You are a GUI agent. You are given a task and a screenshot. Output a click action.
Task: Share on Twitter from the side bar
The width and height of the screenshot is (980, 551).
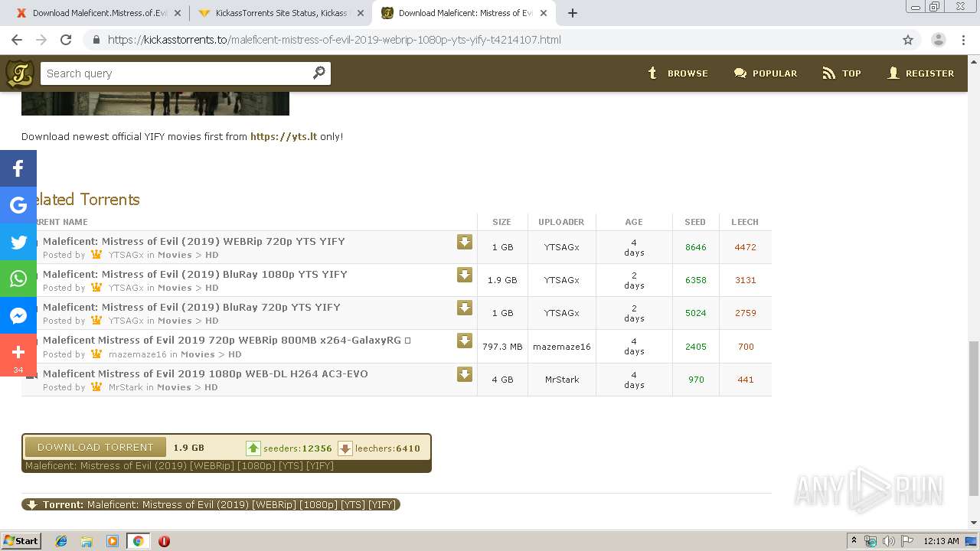pyautogui.click(x=18, y=242)
